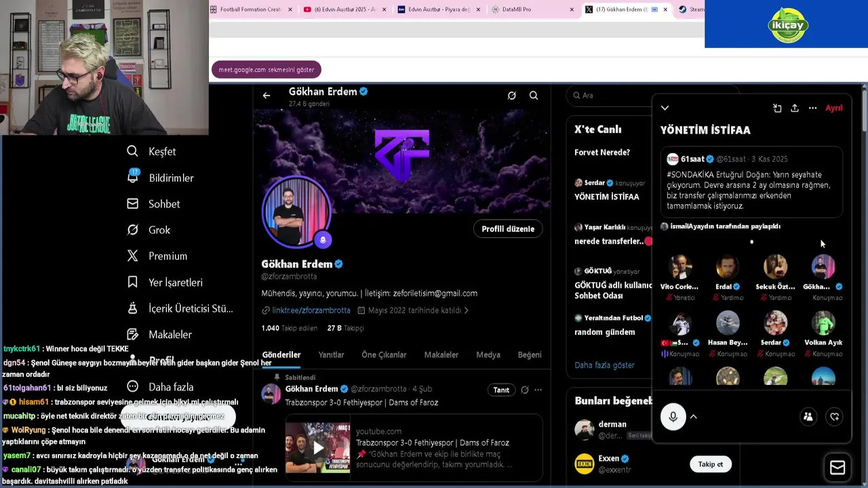Click purple Spaces microphone badge on avatar
868x488 pixels.
coord(323,239)
